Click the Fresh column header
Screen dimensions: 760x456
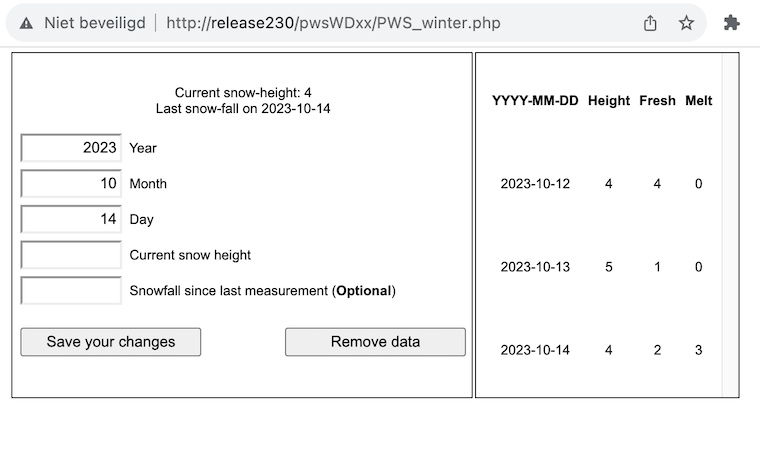(x=657, y=101)
